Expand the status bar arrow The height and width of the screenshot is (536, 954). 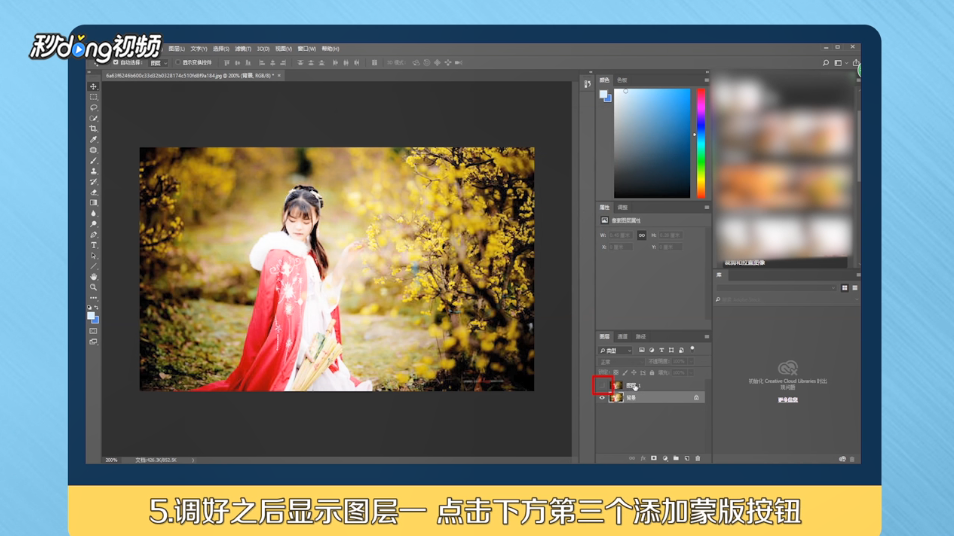click(193, 460)
